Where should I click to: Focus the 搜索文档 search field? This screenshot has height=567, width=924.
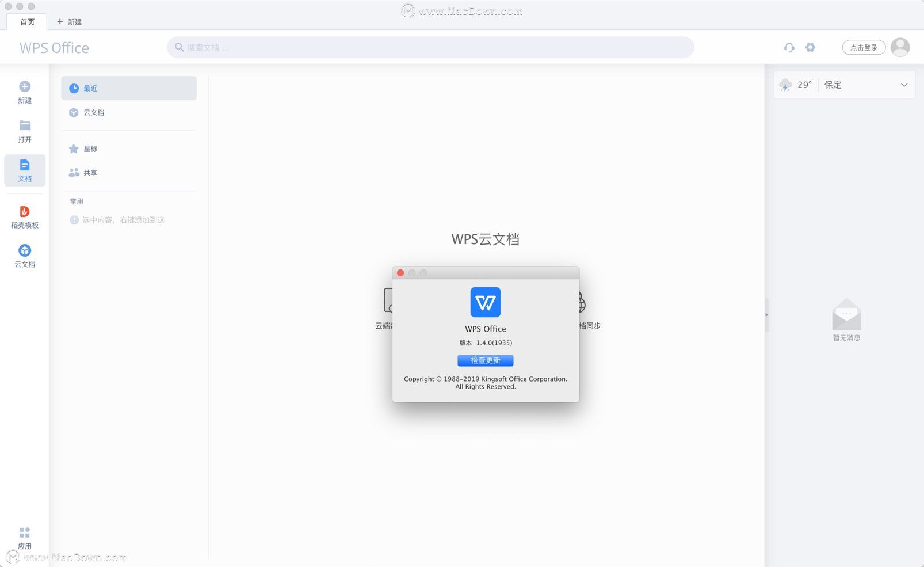tap(430, 47)
